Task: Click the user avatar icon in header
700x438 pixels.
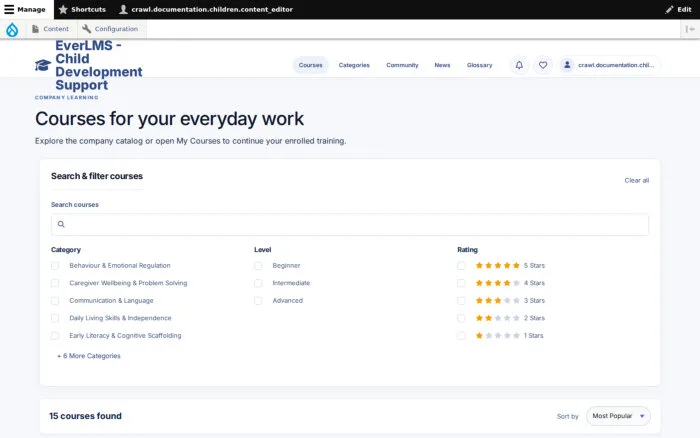Action: tap(567, 65)
